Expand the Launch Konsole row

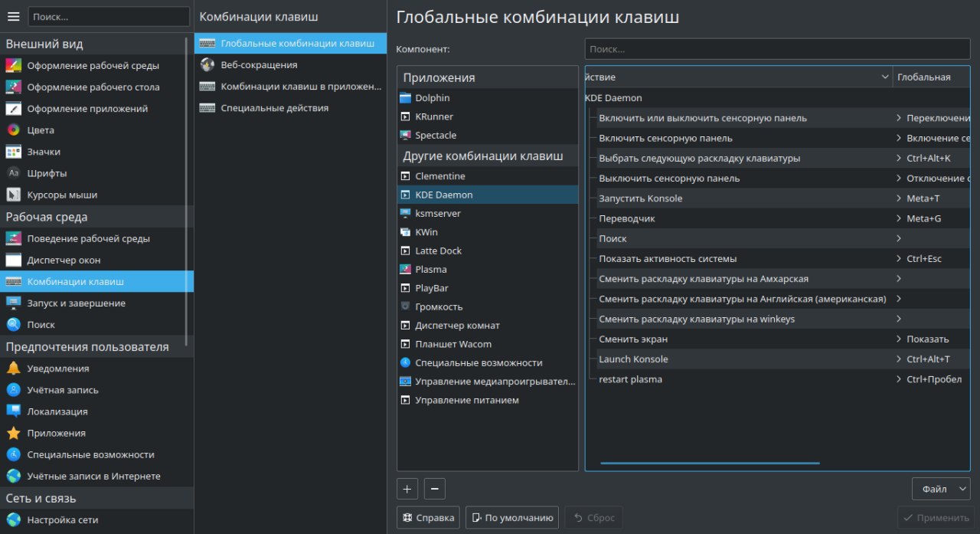[x=899, y=359]
